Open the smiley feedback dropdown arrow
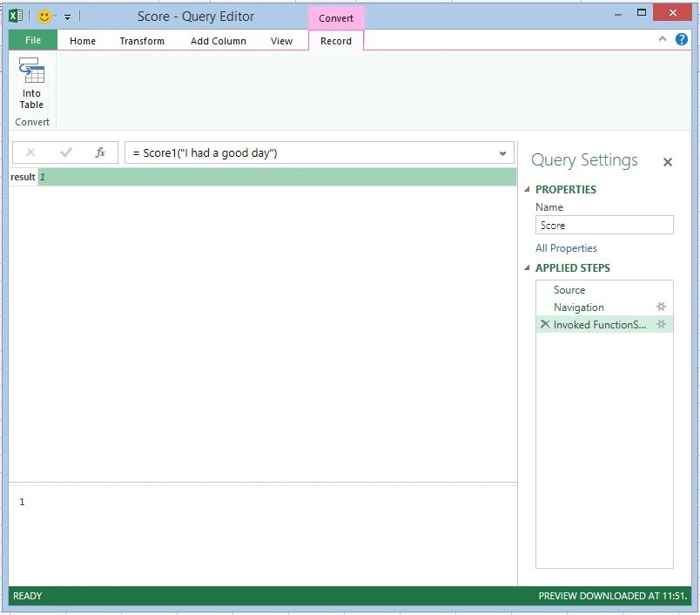Viewport: 700px width, 615px height. click(x=56, y=17)
